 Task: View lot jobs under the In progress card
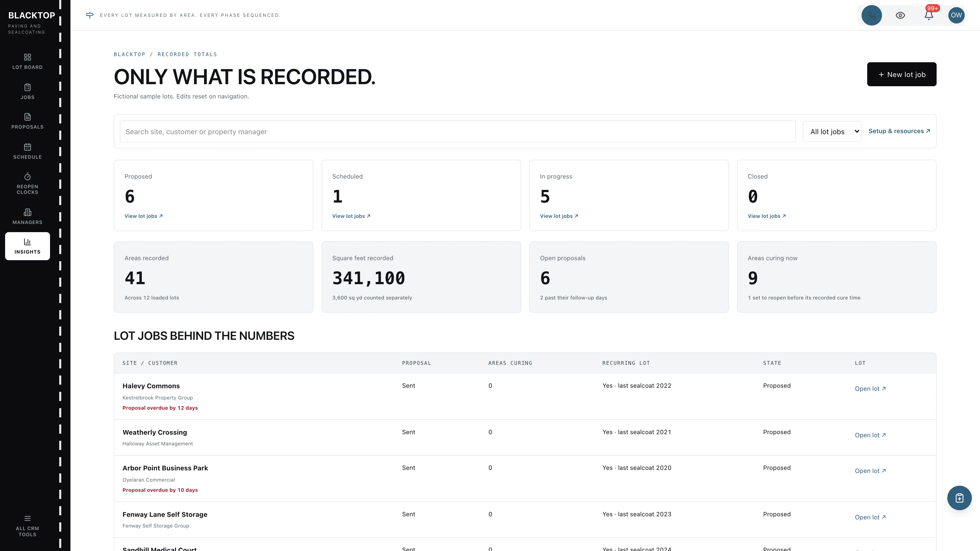click(x=559, y=216)
